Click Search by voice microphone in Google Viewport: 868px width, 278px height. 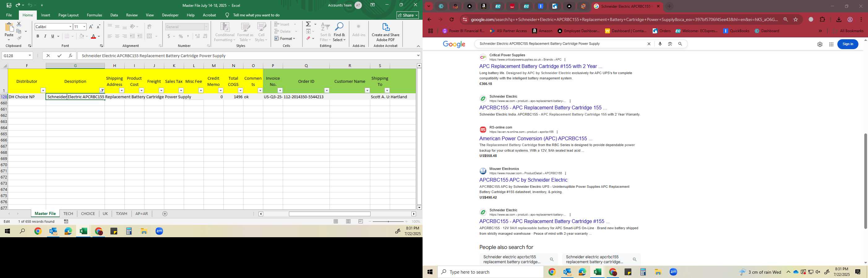[x=660, y=44]
